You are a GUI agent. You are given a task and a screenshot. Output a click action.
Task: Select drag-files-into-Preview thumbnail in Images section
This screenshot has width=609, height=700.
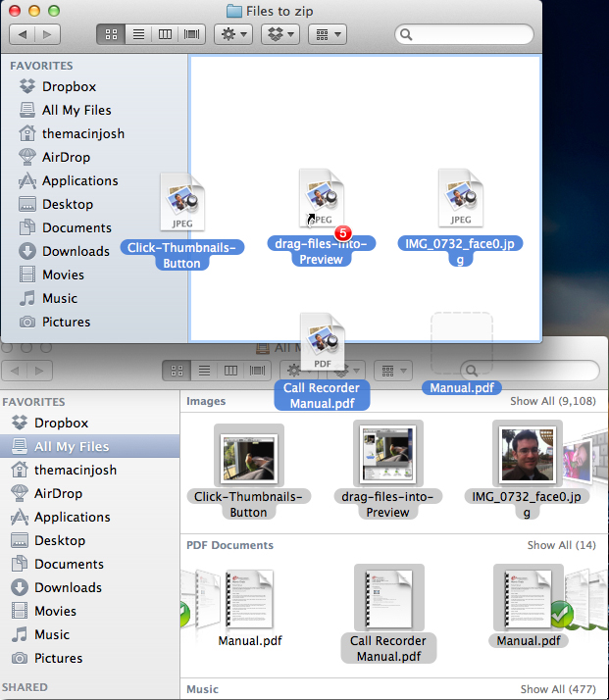[x=388, y=453]
